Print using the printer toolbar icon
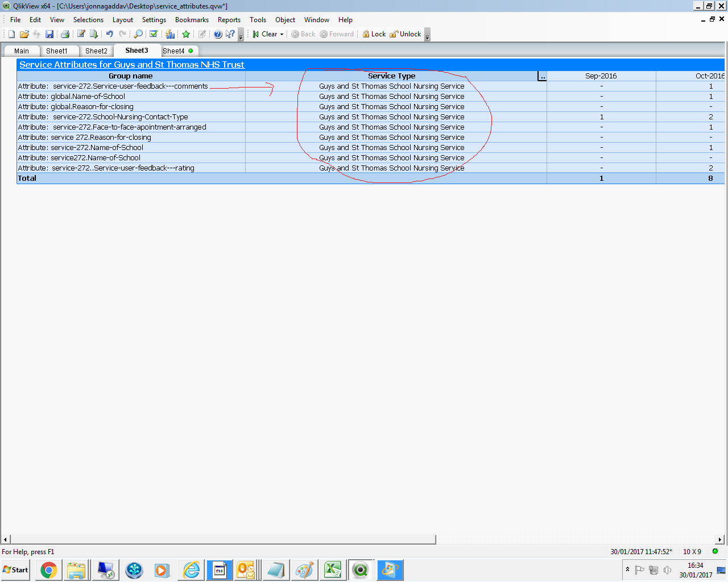728x582 pixels. coord(65,34)
